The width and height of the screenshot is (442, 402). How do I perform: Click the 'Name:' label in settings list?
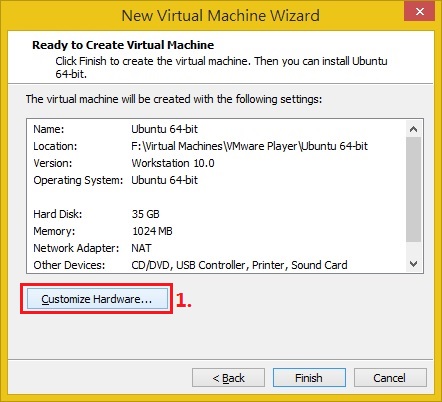coord(49,129)
